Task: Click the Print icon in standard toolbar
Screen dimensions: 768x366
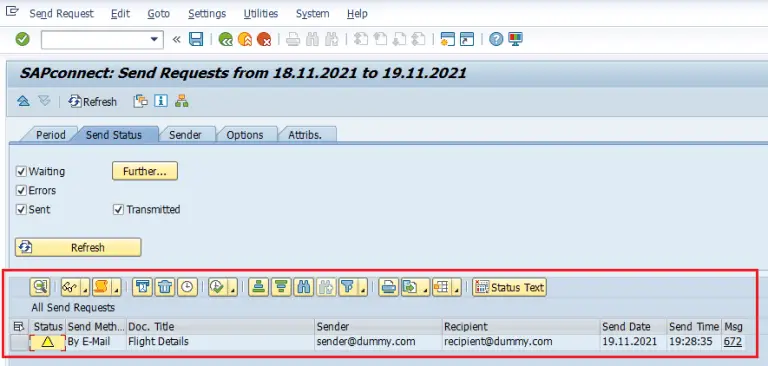Action: point(293,39)
